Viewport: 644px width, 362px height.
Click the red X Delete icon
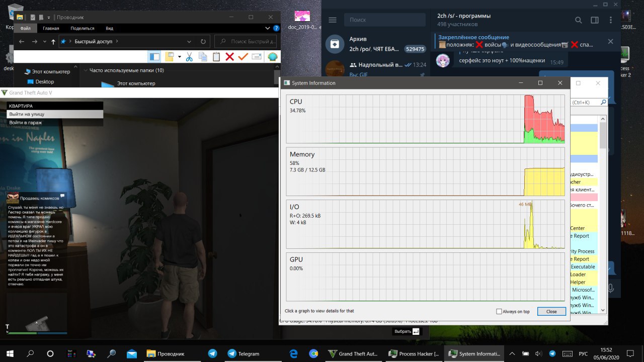click(229, 57)
